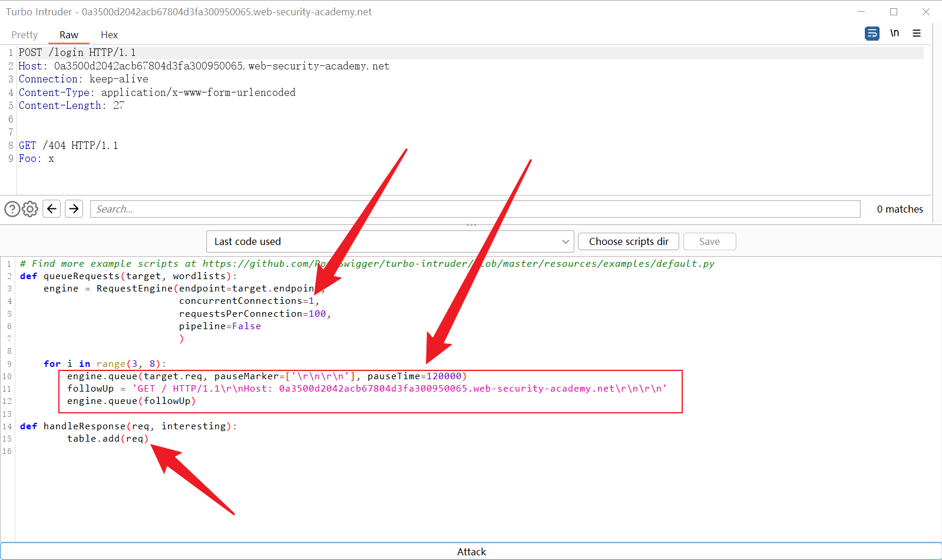942x560 pixels.
Task: Click the Save button
Action: coord(709,241)
